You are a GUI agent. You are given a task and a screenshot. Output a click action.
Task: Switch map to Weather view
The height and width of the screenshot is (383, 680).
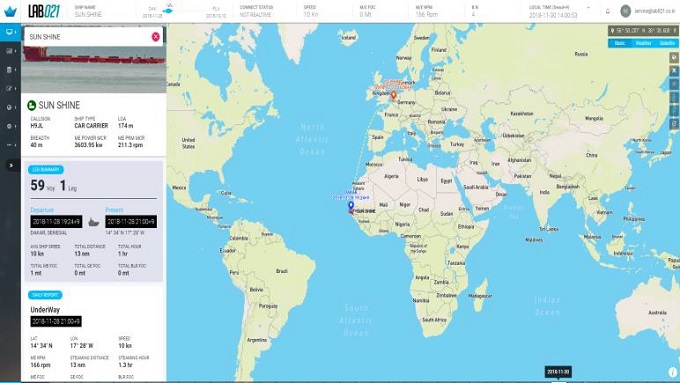click(x=643, y=43)
